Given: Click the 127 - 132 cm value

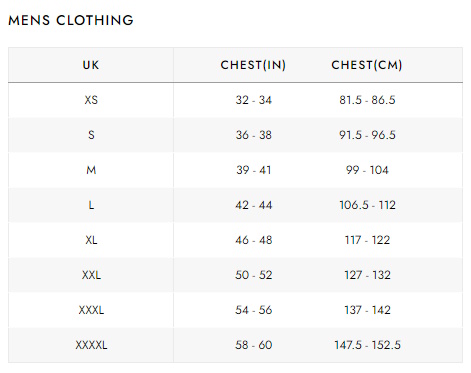Looking at the screenshot, I should click(x=367, y=275).
